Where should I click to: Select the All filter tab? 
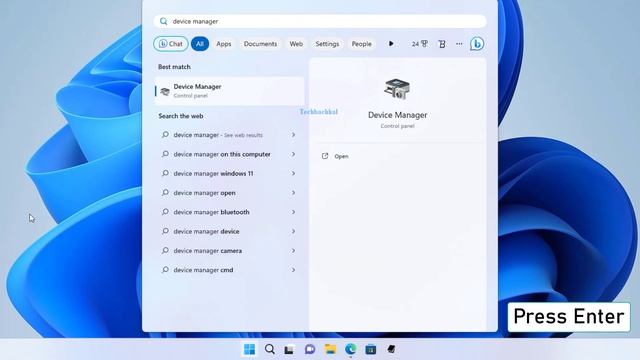[200, 44]
